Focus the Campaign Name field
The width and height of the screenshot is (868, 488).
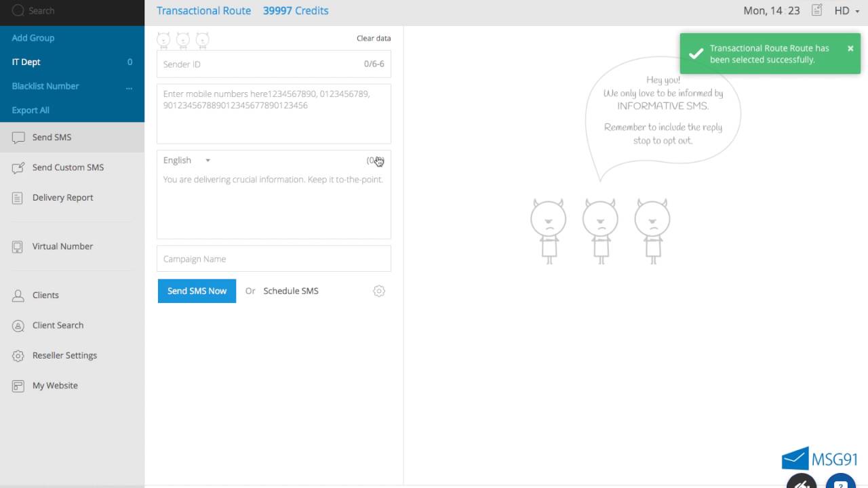[274, 259]
